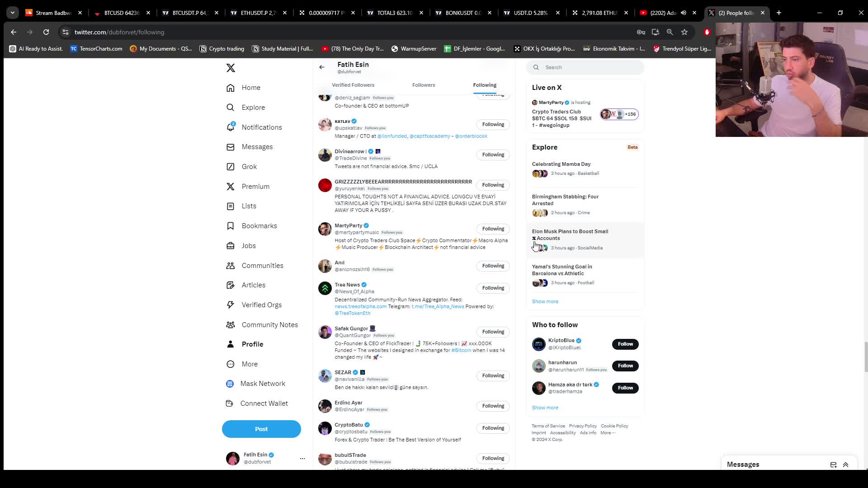
Task: Click page scrollbar thumb
Action: point(866,357)
